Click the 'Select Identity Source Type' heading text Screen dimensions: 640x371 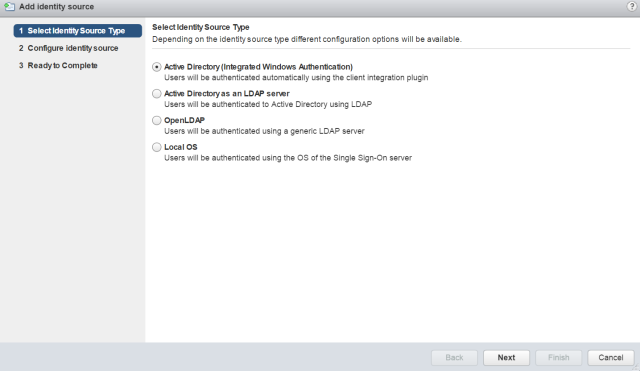coord(201,27)
